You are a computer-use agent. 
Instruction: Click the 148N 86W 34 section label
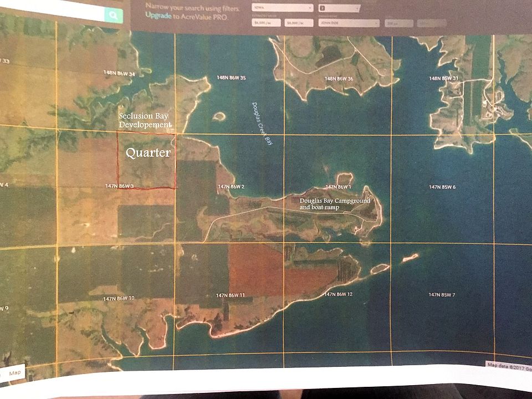click(119, 73)
